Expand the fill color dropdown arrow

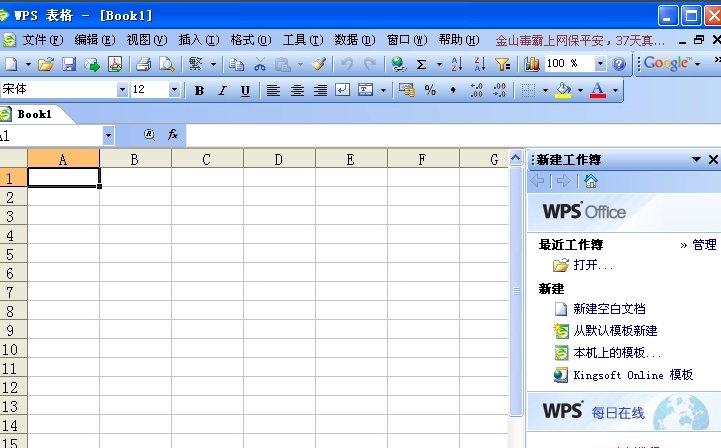tap(580, 90)
